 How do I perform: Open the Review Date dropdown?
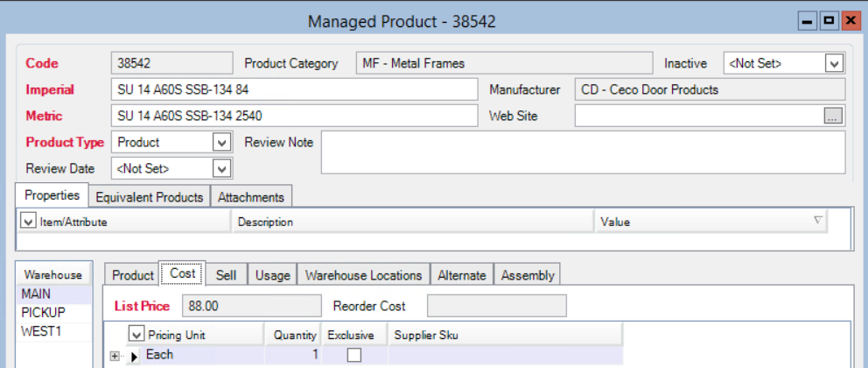pos(221,168)
